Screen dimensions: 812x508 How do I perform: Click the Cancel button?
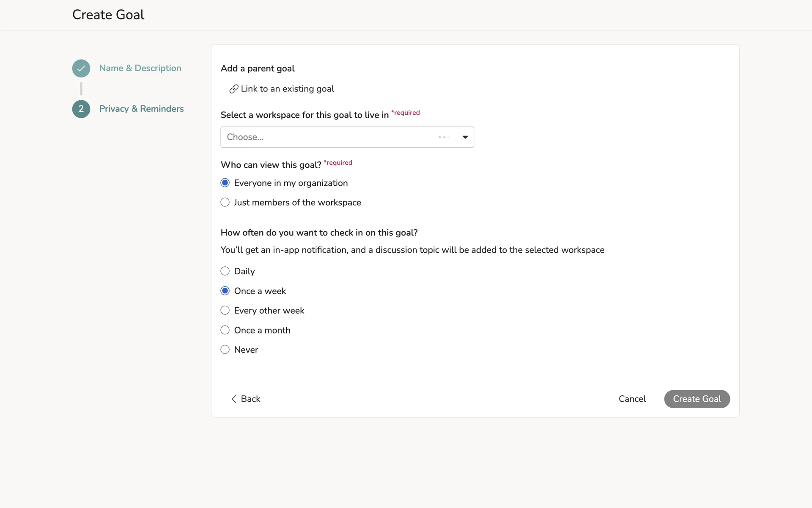tap(632, 399)
